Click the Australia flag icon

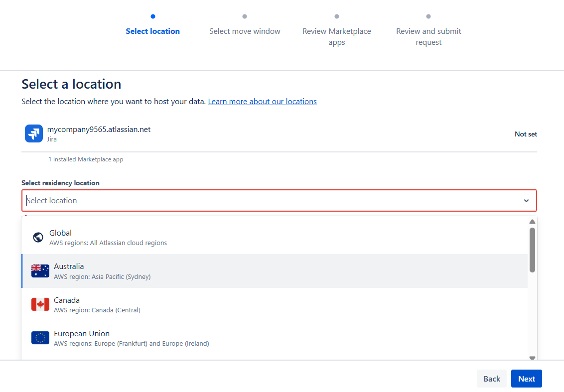[40, 271]
